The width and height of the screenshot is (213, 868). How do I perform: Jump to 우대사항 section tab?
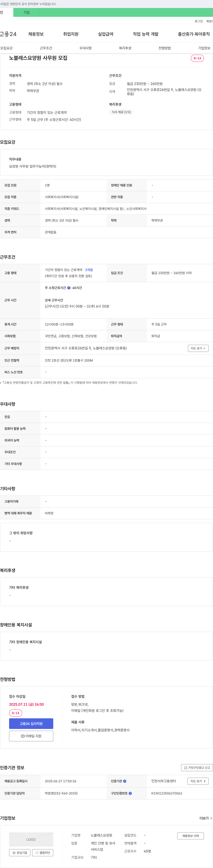click(85, 48)
